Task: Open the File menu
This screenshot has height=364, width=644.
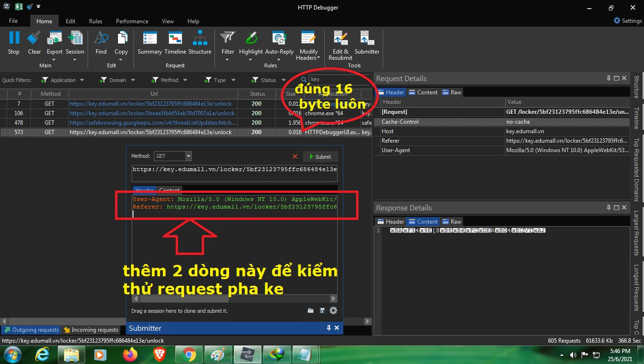Action: point(14,21)
